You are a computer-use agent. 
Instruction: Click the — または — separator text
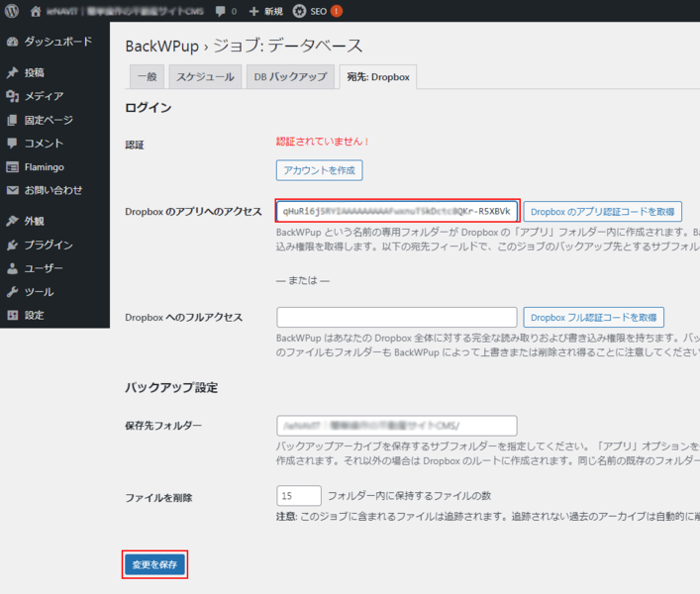pos(303,280)
